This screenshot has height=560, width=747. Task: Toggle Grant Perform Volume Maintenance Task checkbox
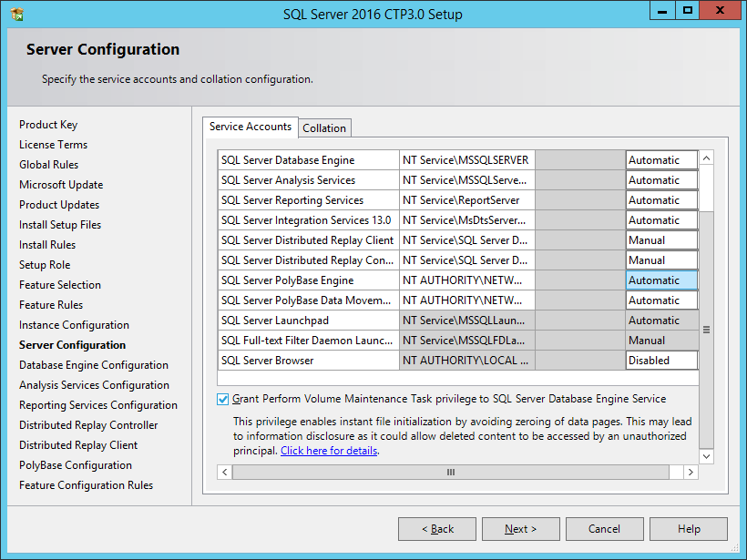[224, 399]
